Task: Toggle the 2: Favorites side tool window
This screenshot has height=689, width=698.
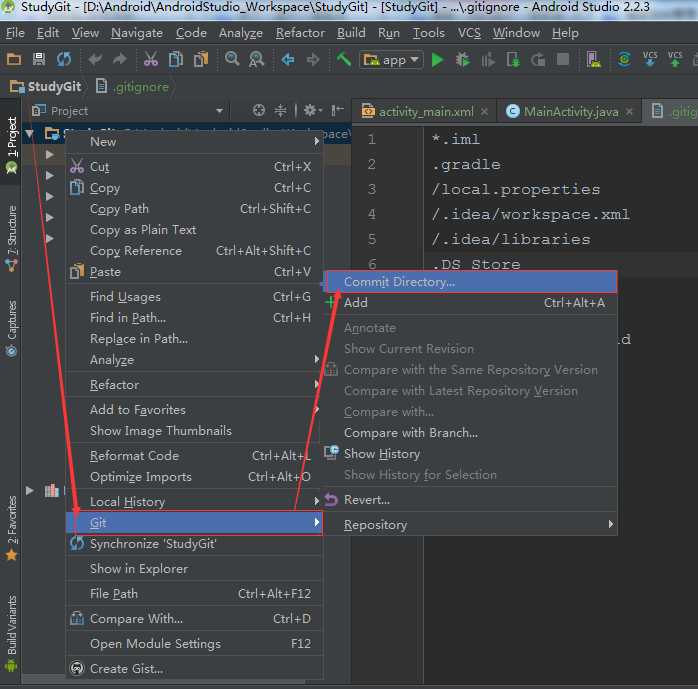Action: (12, 528)
